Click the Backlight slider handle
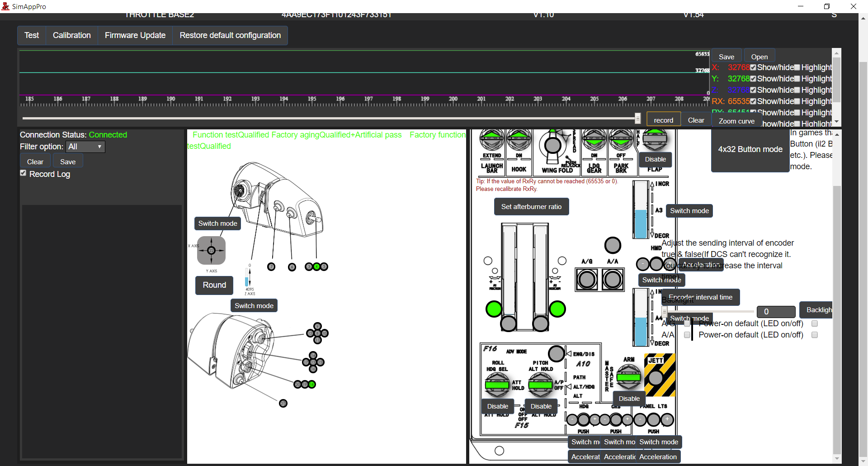Image resolution: width=868 pixels, height=466 pixels. click(665, 311)
